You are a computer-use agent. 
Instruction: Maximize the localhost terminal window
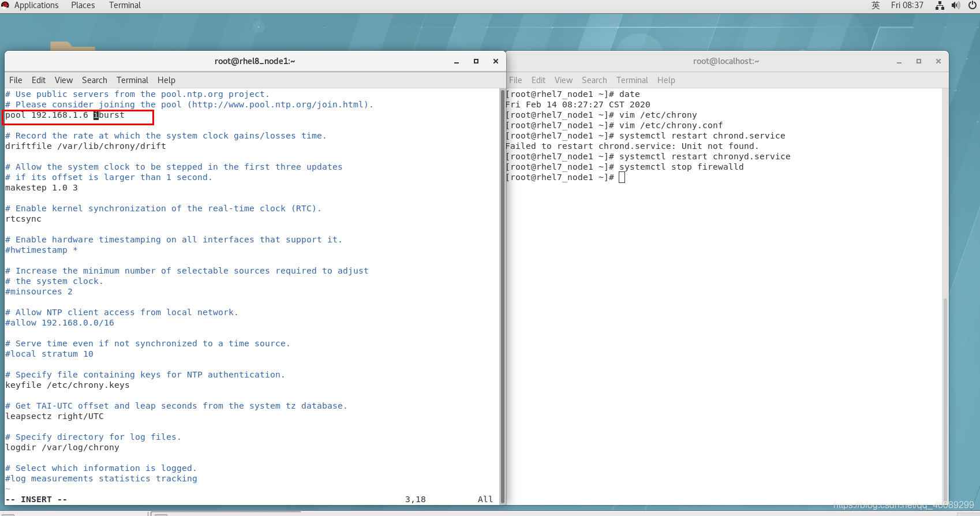[919, 61]
